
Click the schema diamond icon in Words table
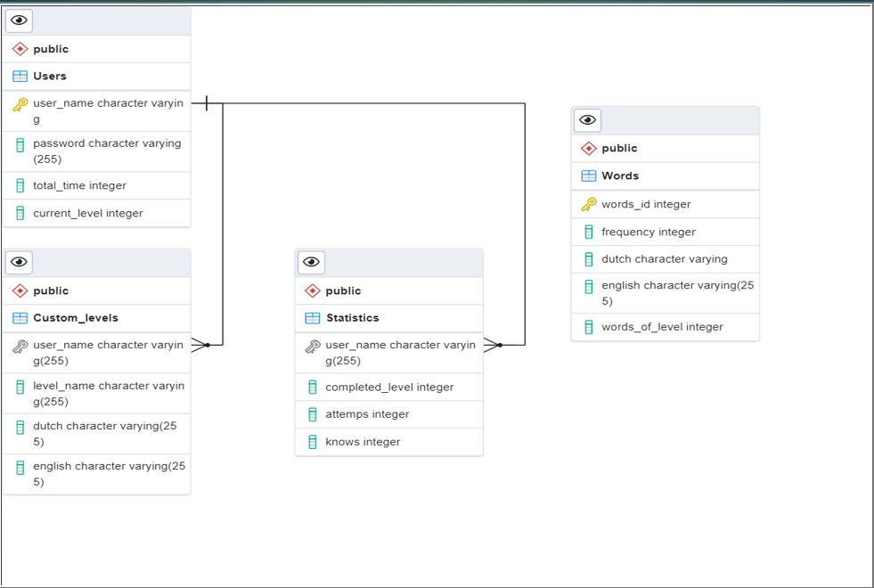(589, 148)
